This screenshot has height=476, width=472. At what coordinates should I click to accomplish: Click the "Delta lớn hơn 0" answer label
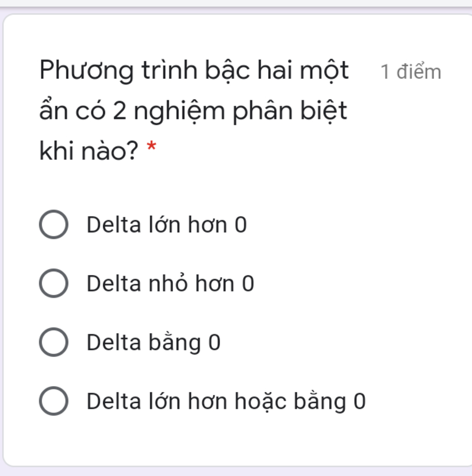[166, 225]
